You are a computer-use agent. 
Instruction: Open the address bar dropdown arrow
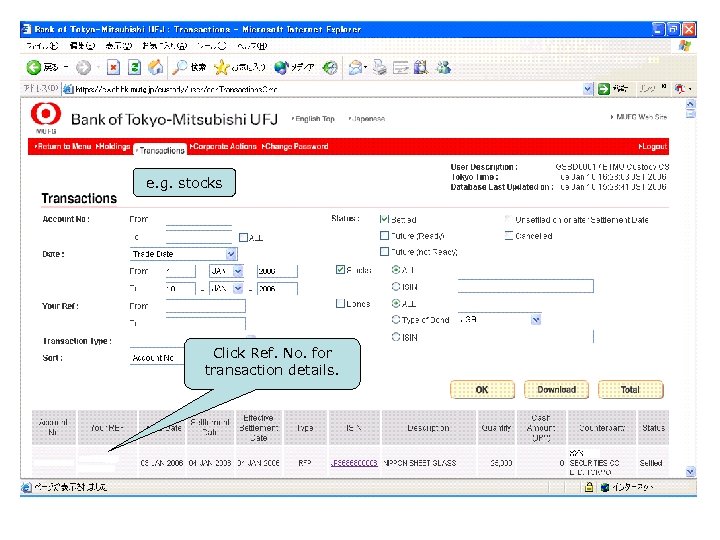tap(588, 89)
